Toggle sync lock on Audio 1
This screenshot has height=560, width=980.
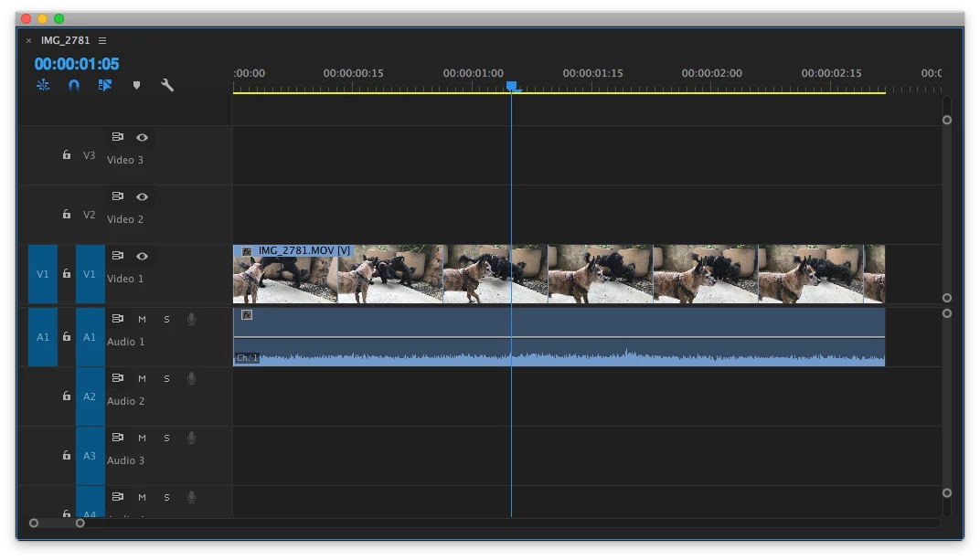tap(118, 319)
